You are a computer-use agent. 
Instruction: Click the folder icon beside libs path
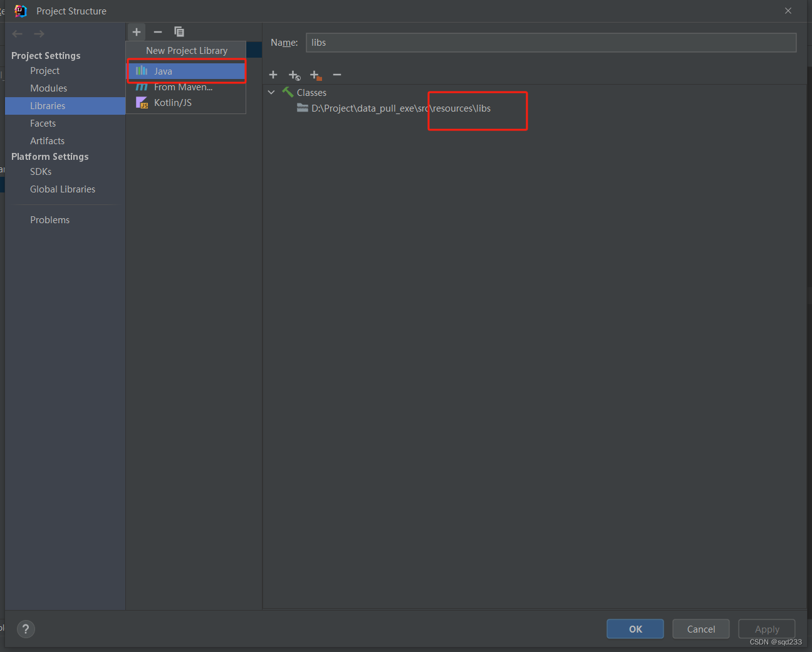tap(303, 108)
